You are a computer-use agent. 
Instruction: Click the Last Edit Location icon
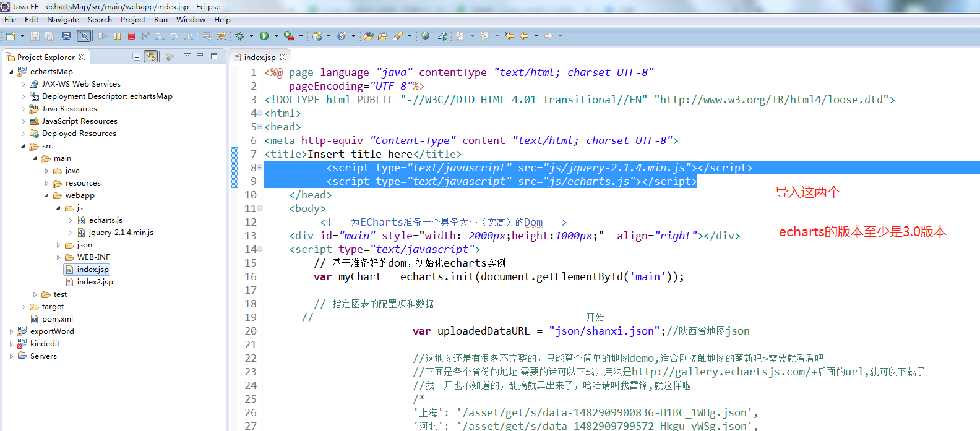coord(509,36)
